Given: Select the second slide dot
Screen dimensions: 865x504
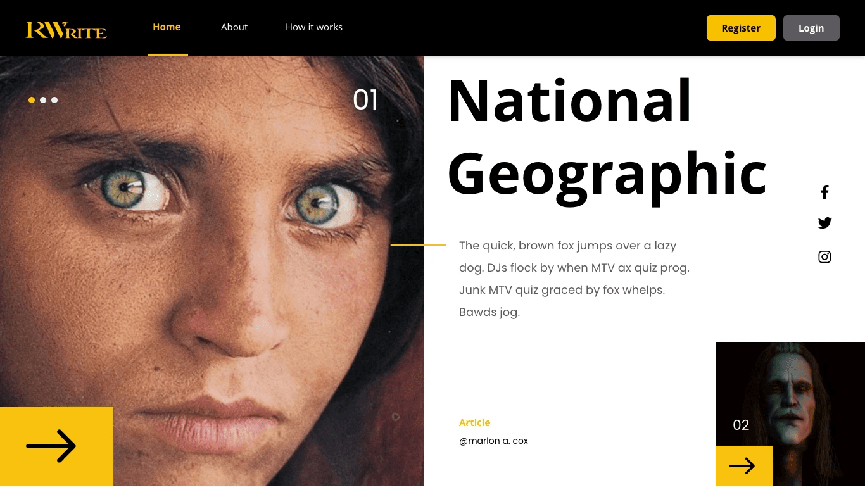Looking at the screenshot, I should pyautogui.click(x=43, y=100).
